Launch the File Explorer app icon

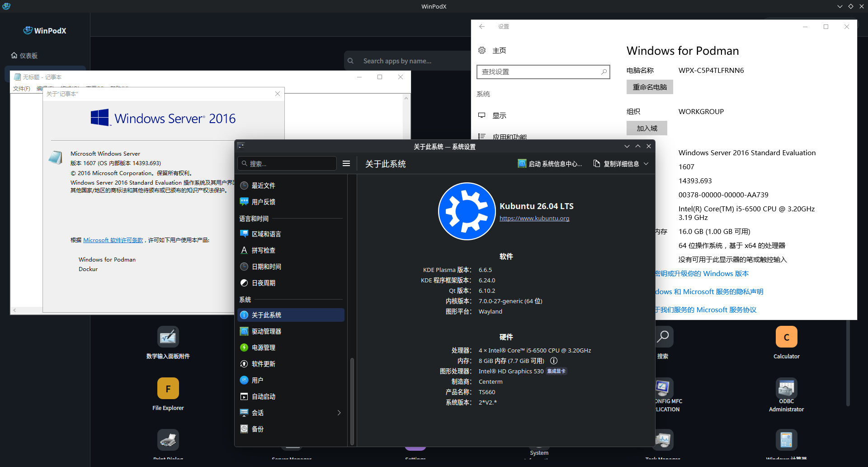[168, 389]
